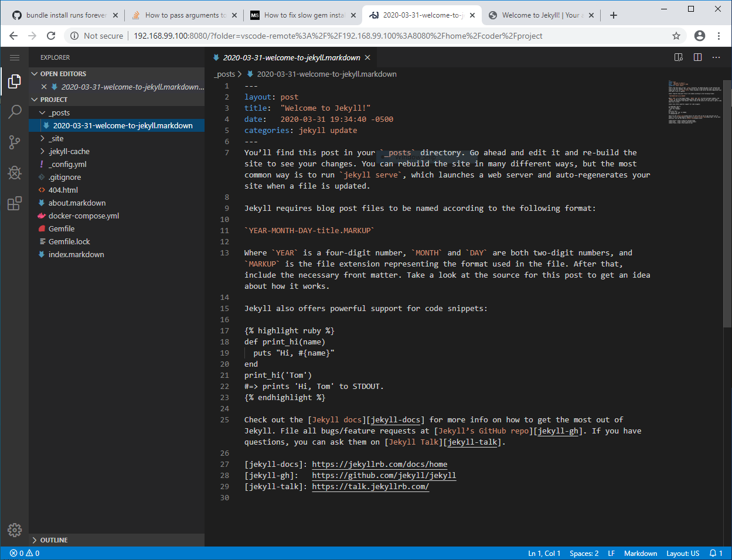Change indentation via Spaces: 2
This screenshot has width=732, height=560.
click(x=584, y=553)
